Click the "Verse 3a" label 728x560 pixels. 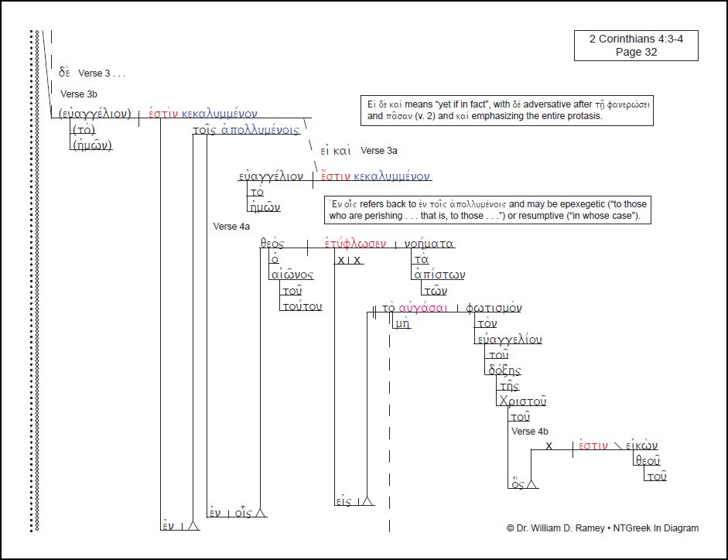tap(379, 151)
